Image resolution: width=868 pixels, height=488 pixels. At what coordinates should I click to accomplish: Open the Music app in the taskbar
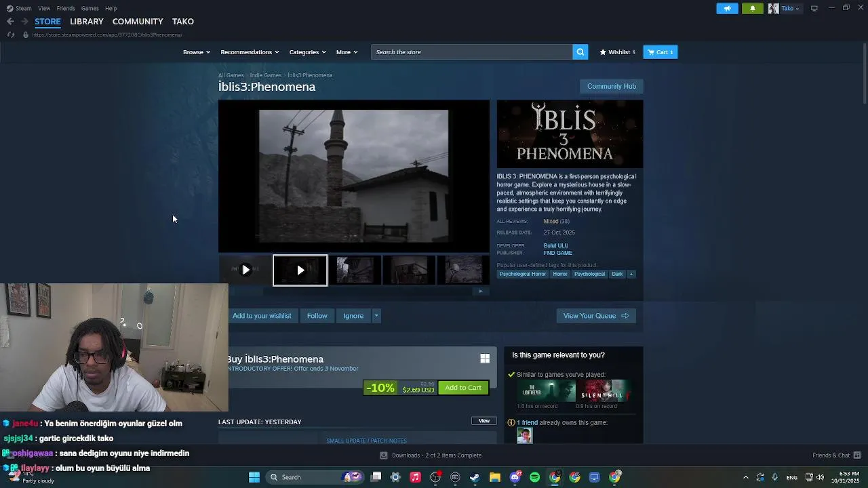coord(415,477)
